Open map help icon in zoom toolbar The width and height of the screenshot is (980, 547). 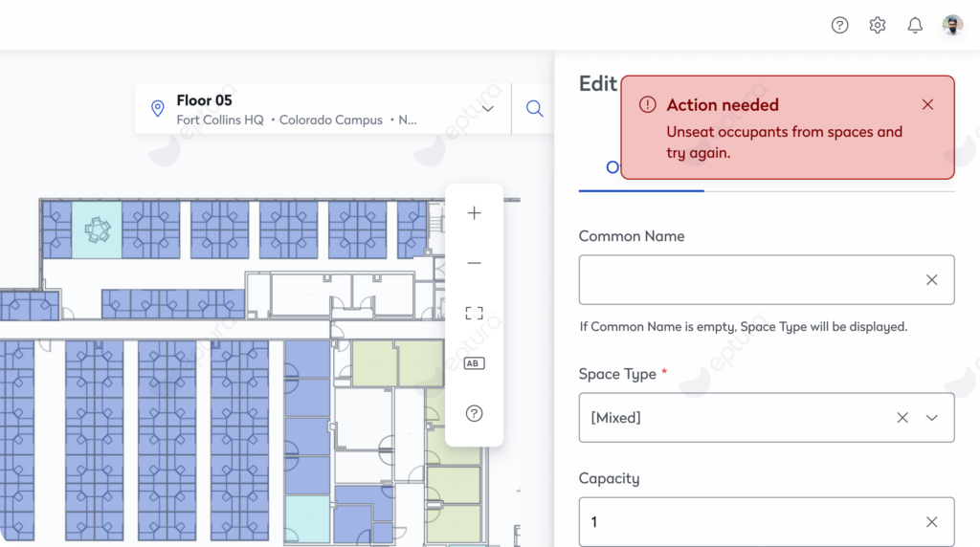(x=474, y=413)
